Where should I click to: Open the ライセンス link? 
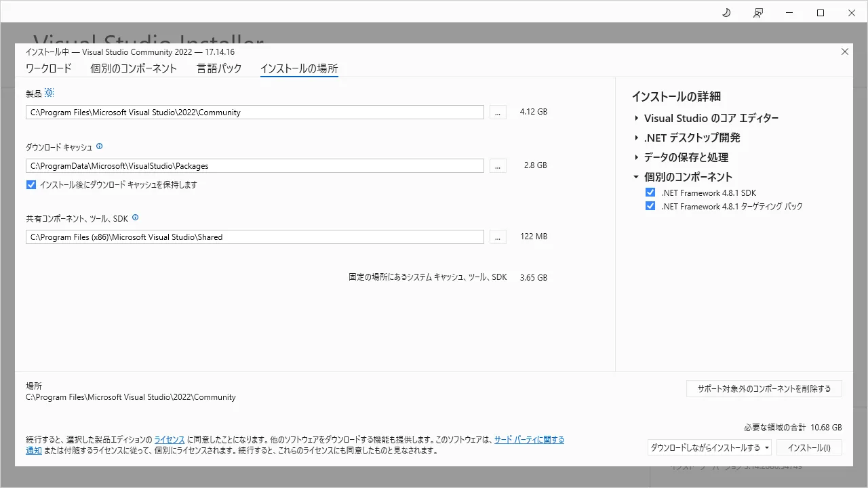(170, 440)
